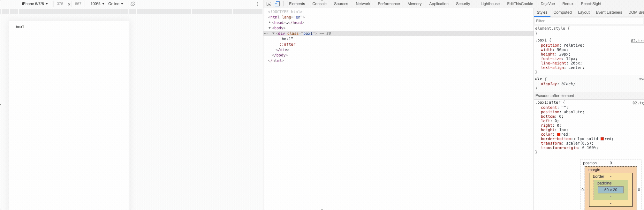Screen dimensions: 644x210
Task: Switch to the Console tab
Action: (x=319, y=4)
